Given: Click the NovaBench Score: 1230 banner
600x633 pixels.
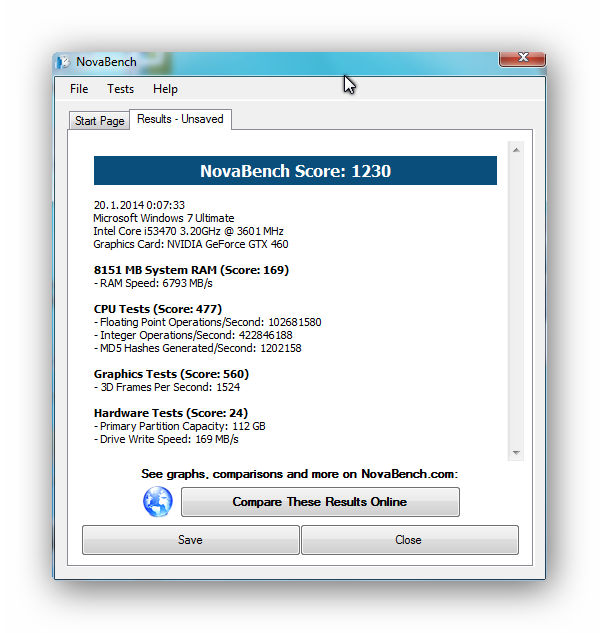Looking at the screenshot, I should tap(295, 171).
